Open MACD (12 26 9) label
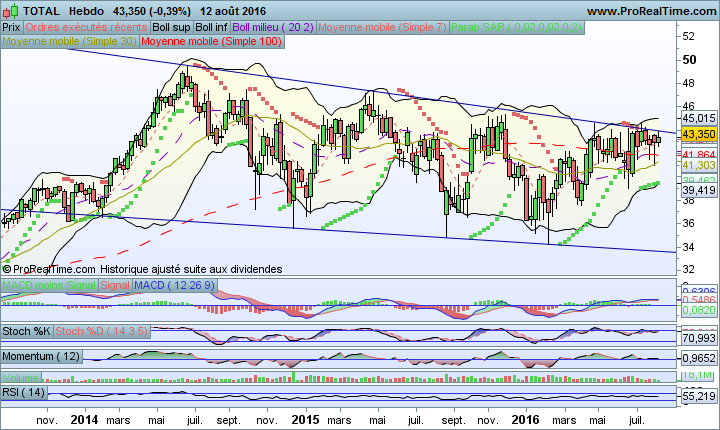This screenshot has width=720, height=430. point(174,285)
